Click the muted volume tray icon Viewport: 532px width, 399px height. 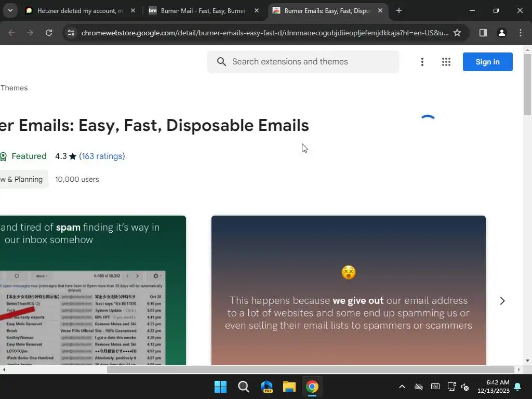pyautogui.click(x=465, y=387)
